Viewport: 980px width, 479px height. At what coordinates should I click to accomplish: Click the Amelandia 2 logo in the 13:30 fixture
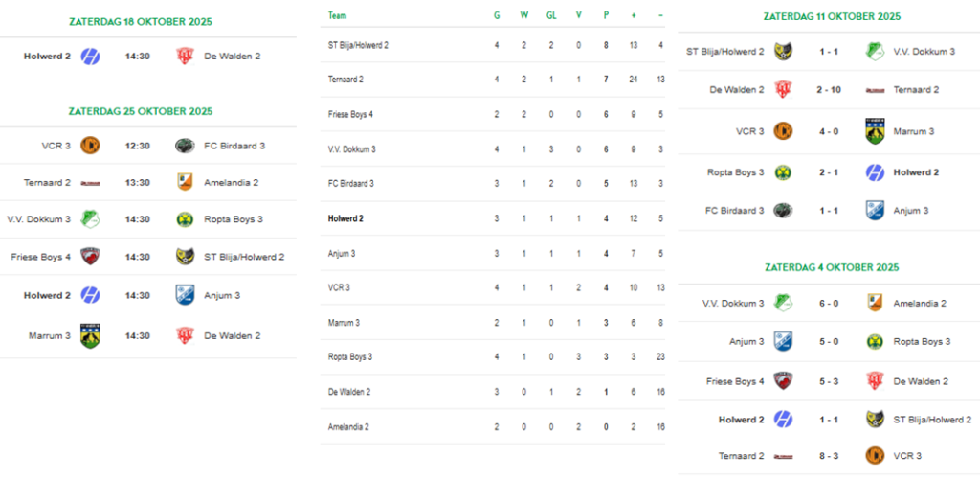click(185, 182)
